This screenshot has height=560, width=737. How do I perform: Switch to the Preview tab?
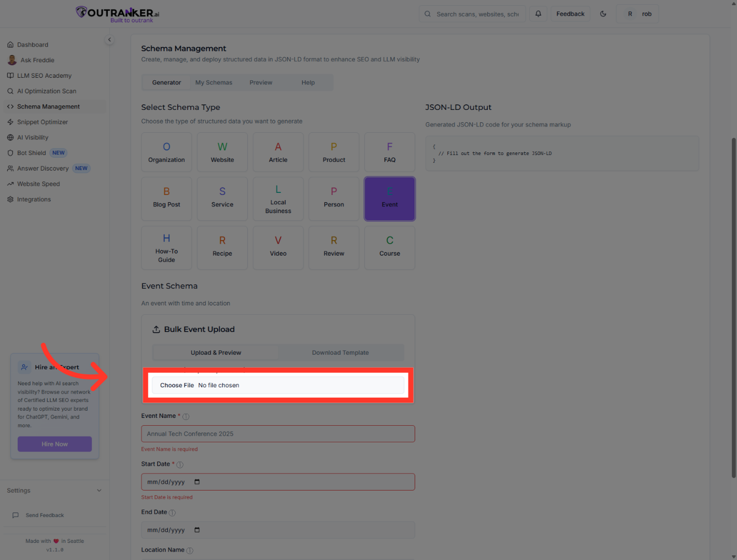coord(261,82)
